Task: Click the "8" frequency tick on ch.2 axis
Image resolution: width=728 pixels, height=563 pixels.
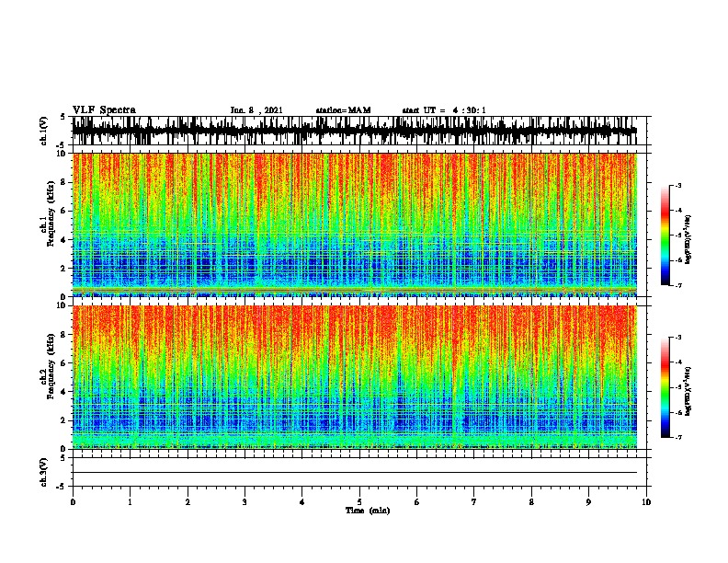Action: pos(64,335)
